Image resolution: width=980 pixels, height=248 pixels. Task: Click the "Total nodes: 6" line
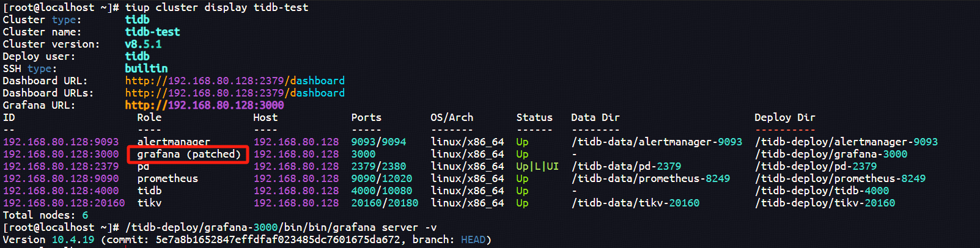coord(45,215)
